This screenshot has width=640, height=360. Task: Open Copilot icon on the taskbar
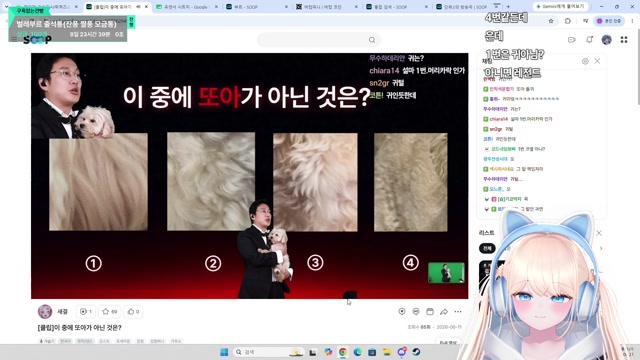coord(328,352)
